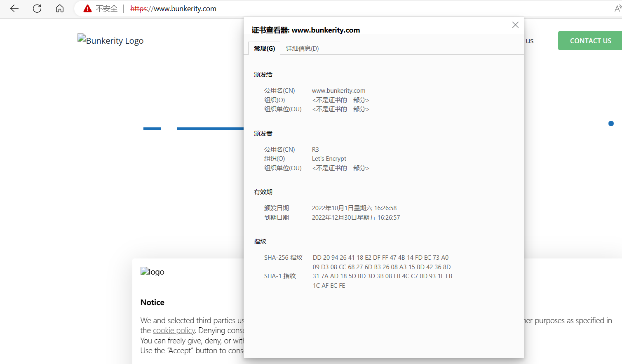Open the browser home page
The height and width of the screenshot is (364, 622).
pyautogui.click(x=59, y=8)
